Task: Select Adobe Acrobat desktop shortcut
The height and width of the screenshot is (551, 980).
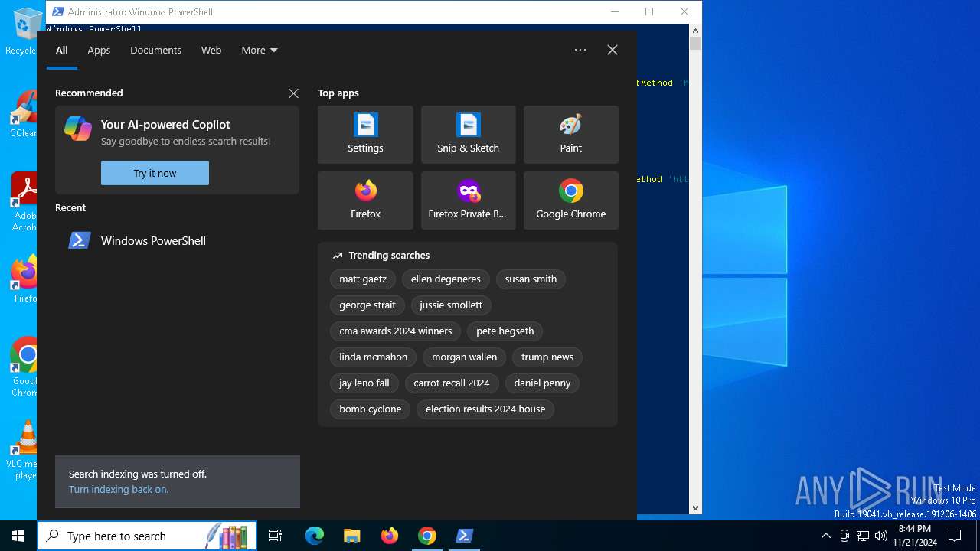Action: pos(23,202)
